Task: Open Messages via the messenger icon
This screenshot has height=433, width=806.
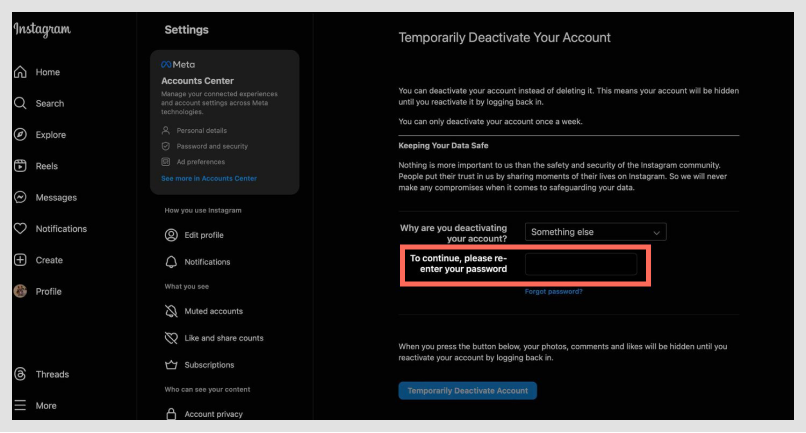Action: [x=20, y=197]
